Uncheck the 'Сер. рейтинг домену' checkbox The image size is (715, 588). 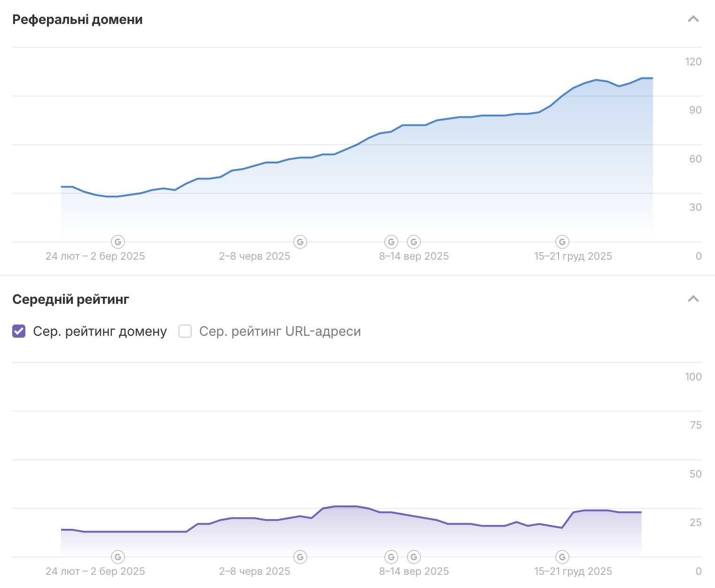coord(19,331)
